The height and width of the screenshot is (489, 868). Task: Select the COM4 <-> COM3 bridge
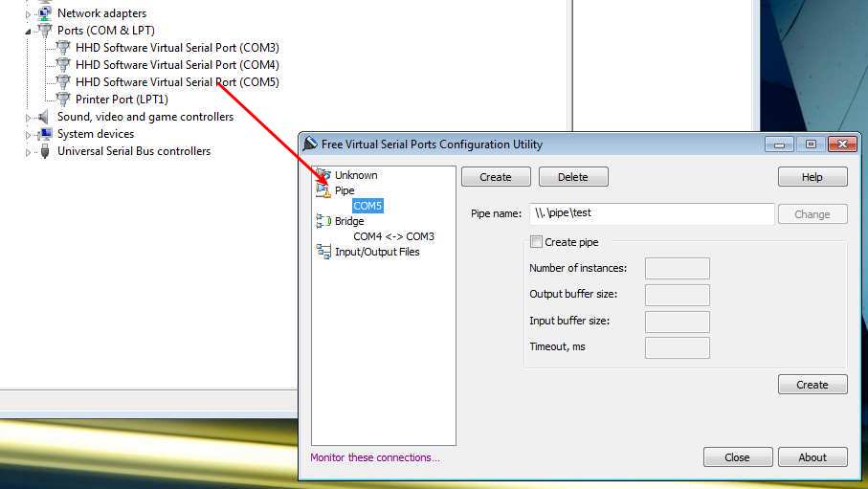[x=393, y=236]
